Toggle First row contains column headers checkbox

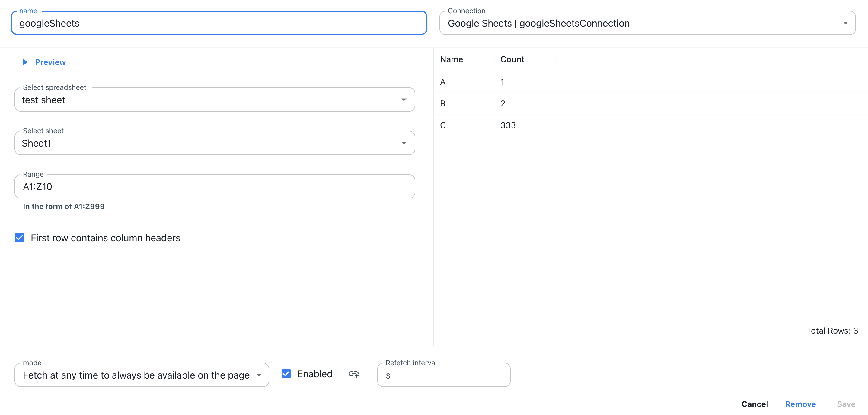tap(20, 238)
